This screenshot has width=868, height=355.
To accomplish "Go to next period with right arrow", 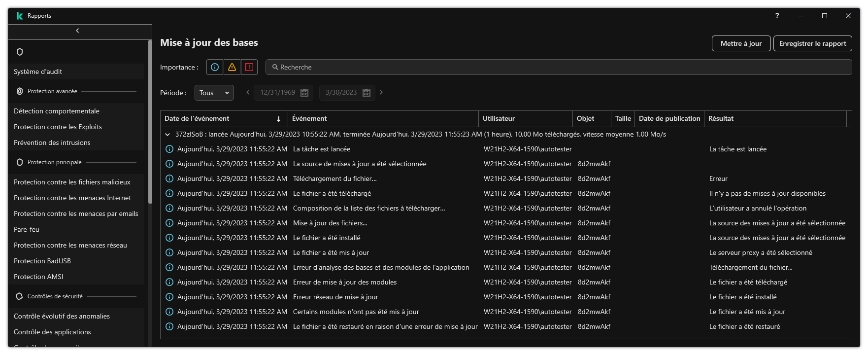I will tap(381, 92).
